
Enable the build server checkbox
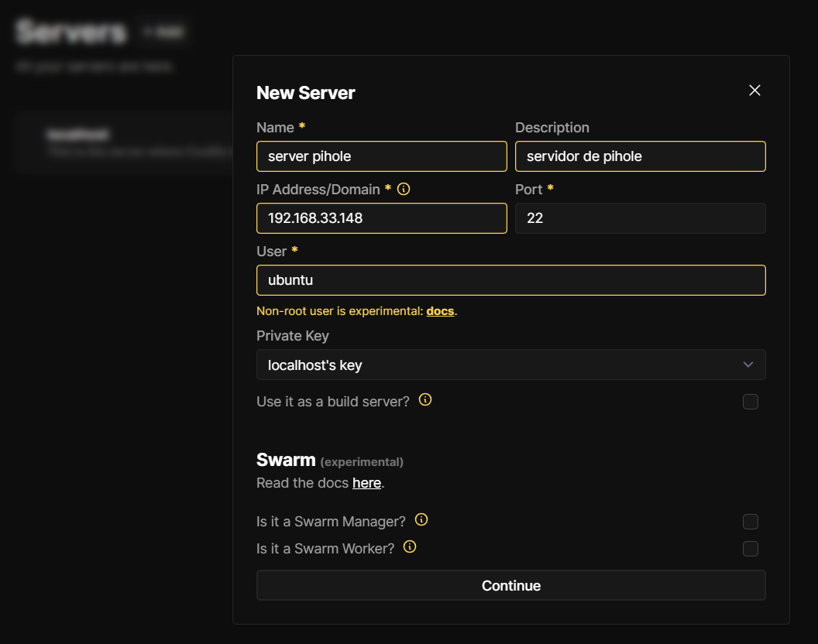click(x=750, y=402)
